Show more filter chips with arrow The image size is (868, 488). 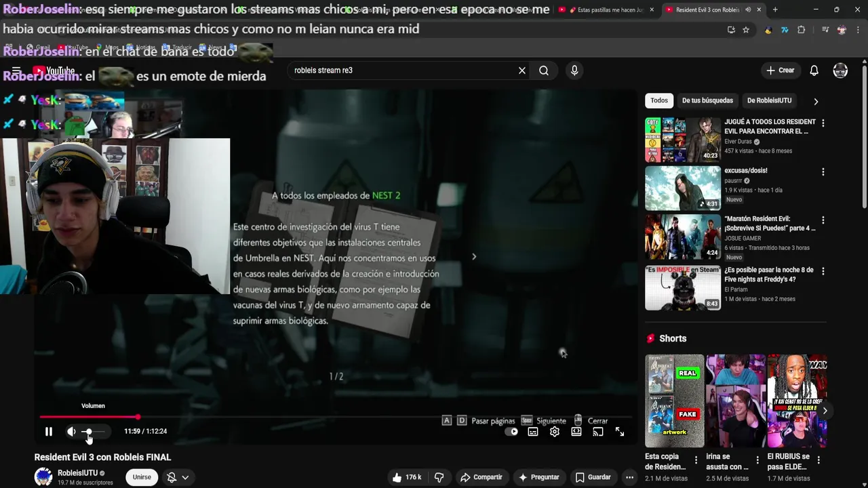(x=816, y=101)
